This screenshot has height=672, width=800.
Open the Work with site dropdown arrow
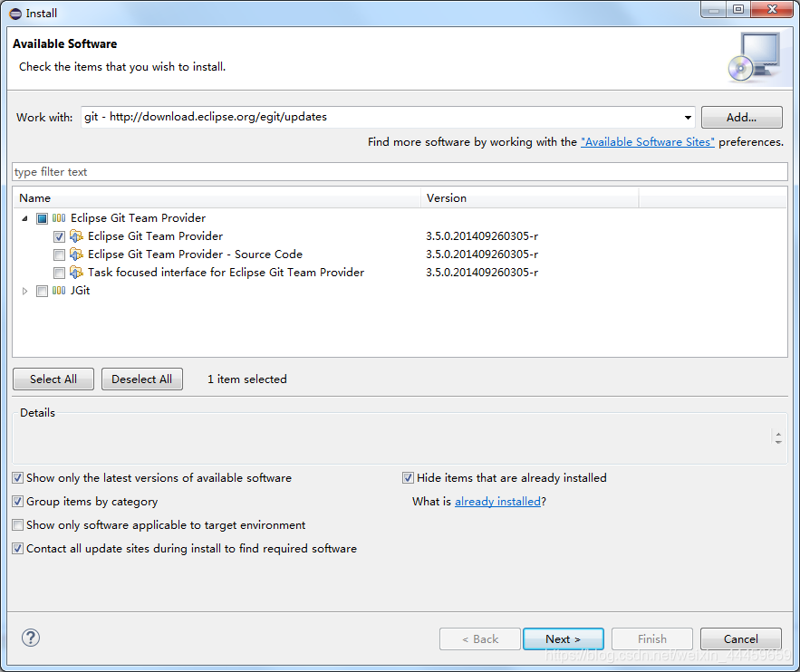click(688, 117)
